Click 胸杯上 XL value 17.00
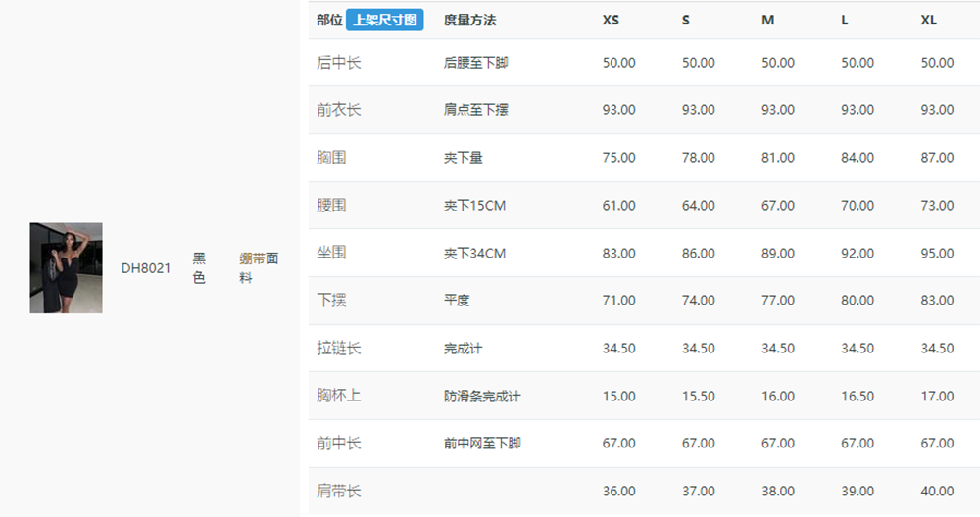 click(x=937, y=396)
